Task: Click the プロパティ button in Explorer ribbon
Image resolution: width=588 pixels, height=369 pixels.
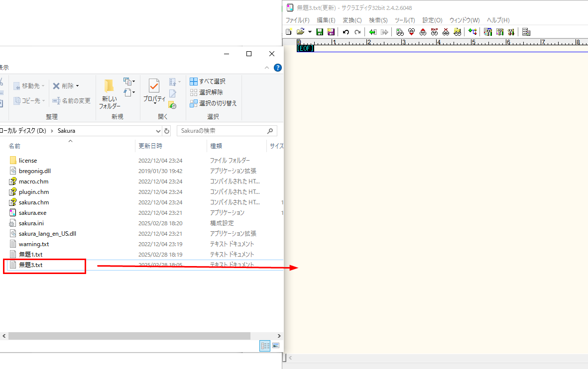Action: pos(154,92)
